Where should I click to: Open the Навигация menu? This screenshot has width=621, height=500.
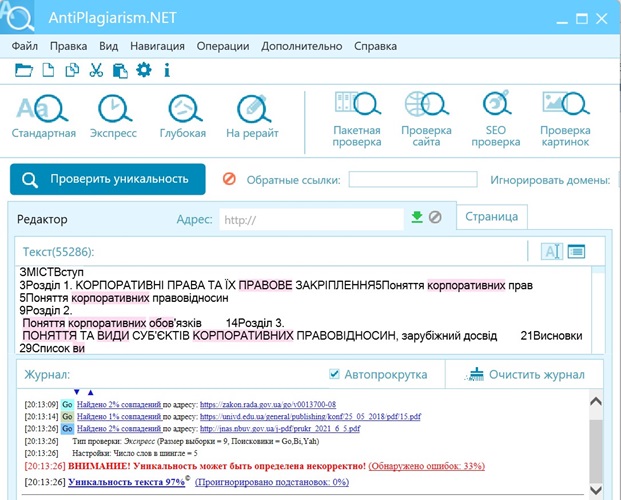[x=157, y=46]
